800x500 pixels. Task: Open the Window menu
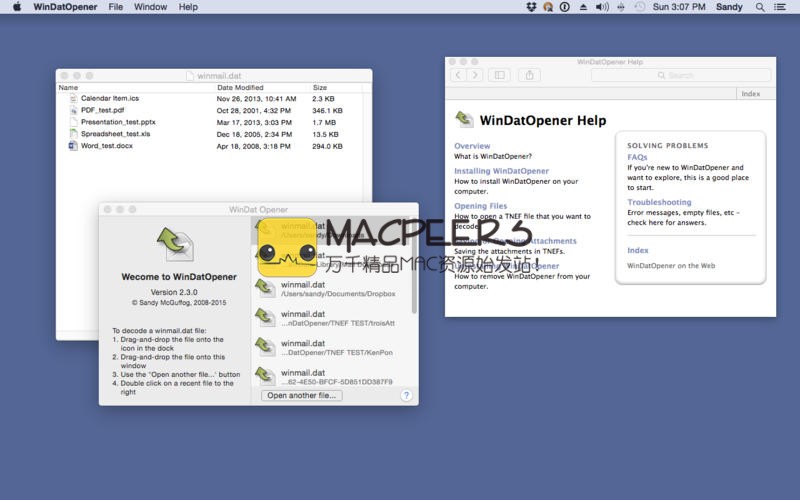coord(150,7)
